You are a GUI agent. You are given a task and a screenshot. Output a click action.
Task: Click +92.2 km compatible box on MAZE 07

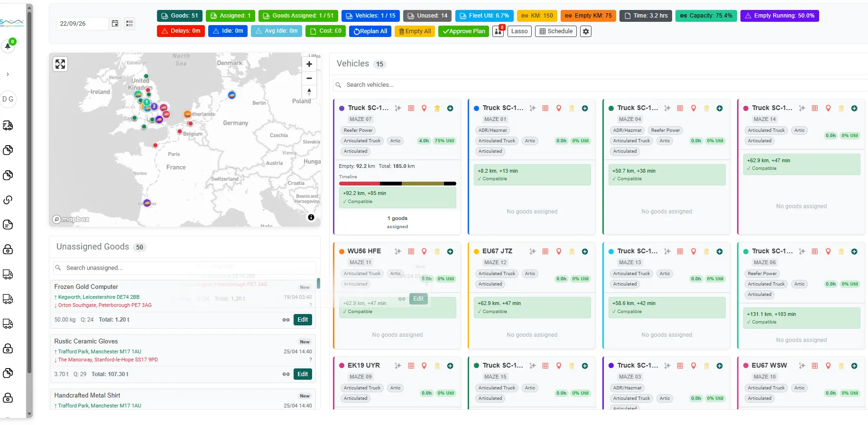(397, 197)
